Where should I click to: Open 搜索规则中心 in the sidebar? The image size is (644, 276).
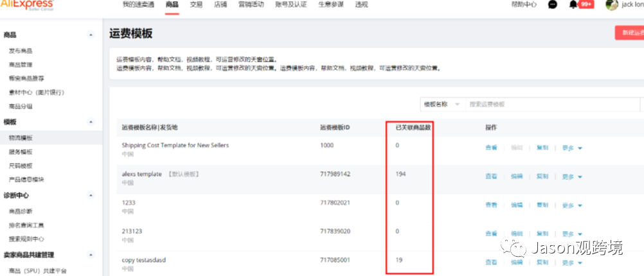point(26,239)
